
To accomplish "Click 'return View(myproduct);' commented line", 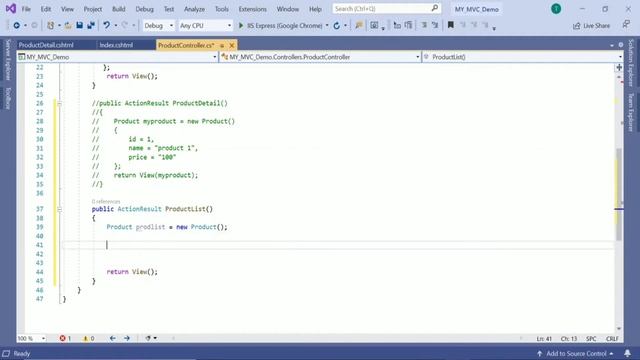I will click(156, 175).
